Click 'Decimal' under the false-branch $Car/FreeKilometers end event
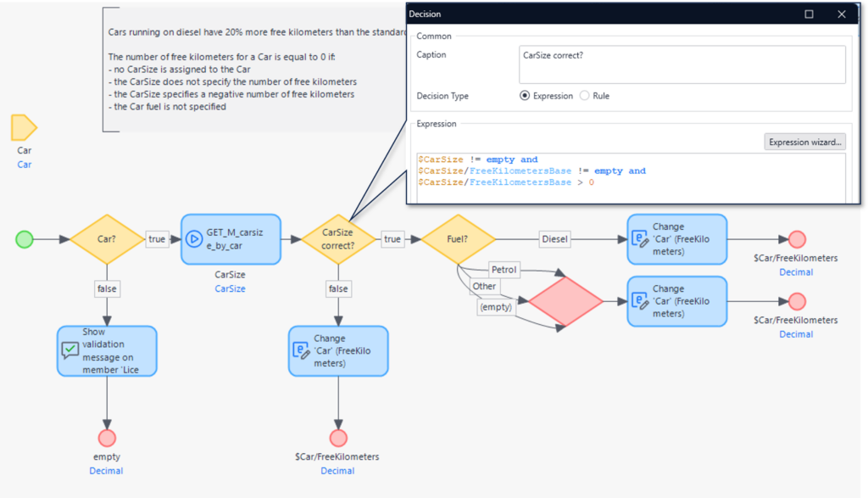 tap(337, 471)
